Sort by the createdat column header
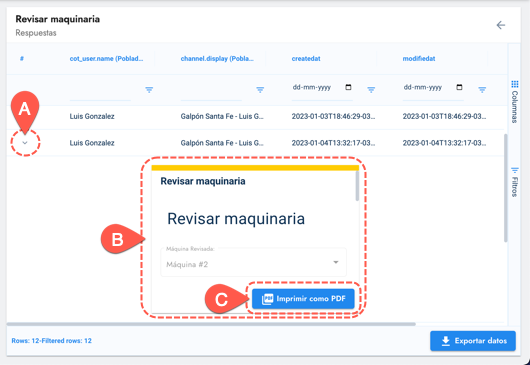Screen dimensions: 530x365 click(x=306, y=58)
